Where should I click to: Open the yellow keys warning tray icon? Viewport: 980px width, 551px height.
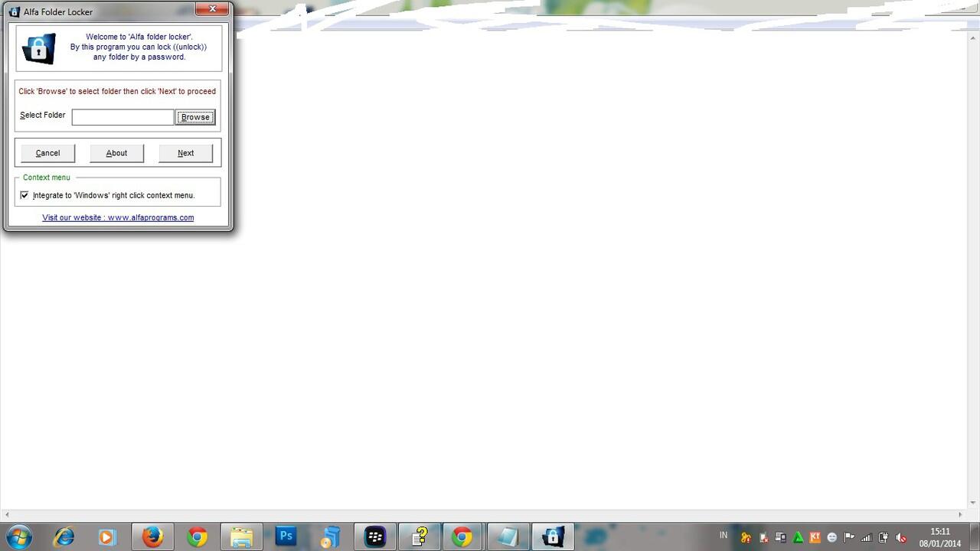tap(745, 537)
